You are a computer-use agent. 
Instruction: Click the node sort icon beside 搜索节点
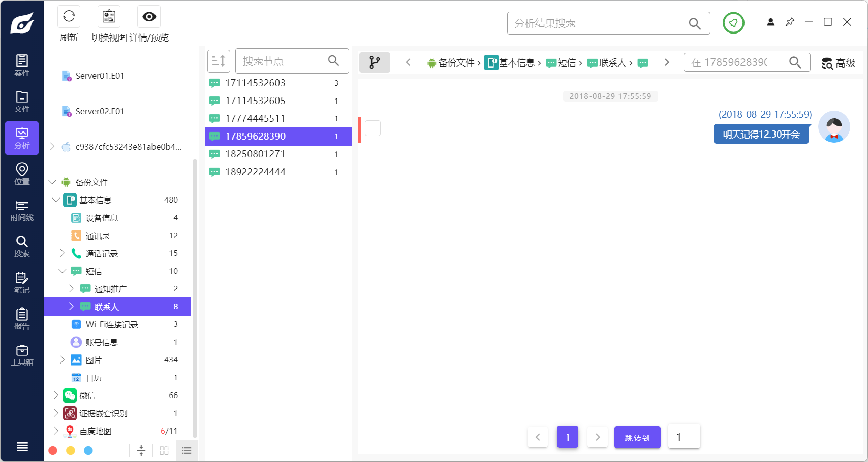pos(219,60)
